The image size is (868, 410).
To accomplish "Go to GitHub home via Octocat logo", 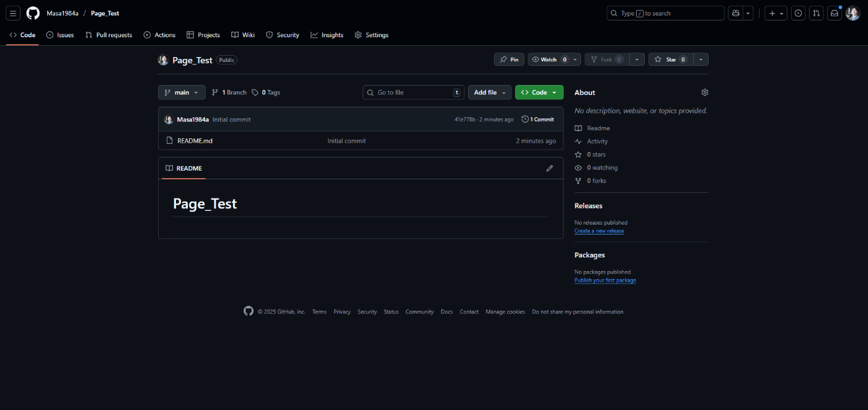I will pyautogui.click(x=33, y=13).
